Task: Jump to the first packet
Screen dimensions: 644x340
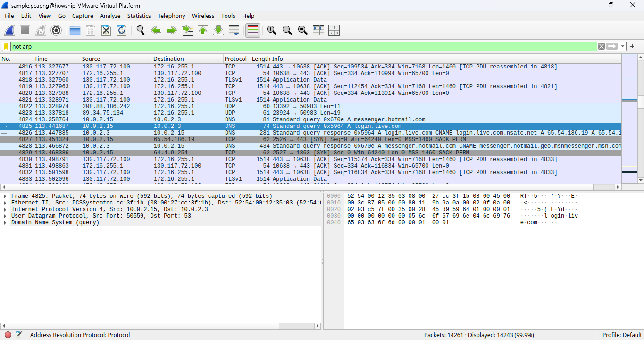Action: coord(203,30)
